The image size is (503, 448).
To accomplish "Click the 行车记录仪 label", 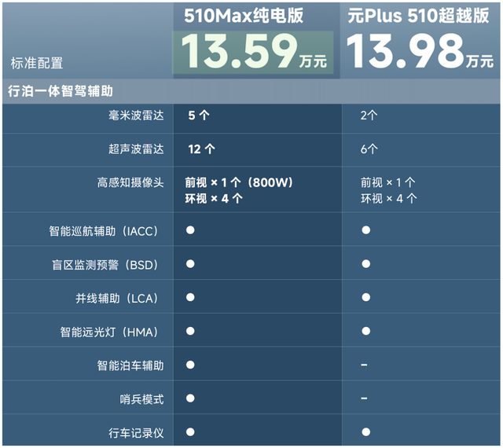I will click(x=136, y=433).
